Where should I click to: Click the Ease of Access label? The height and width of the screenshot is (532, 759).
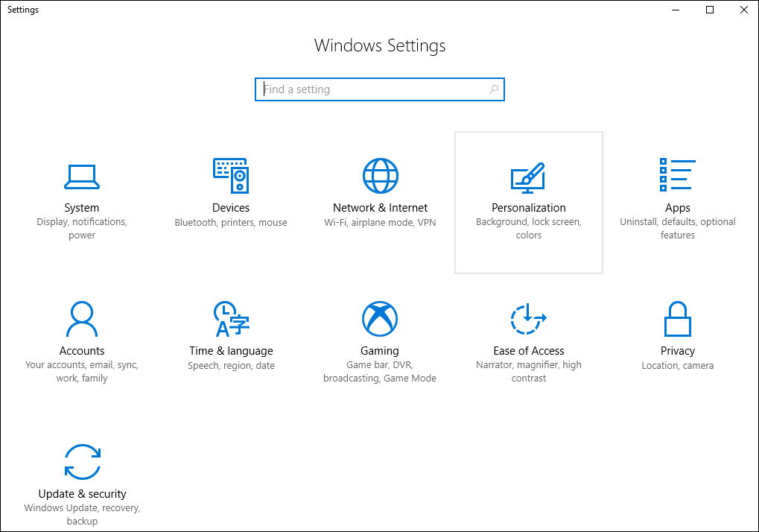point(528,351)
